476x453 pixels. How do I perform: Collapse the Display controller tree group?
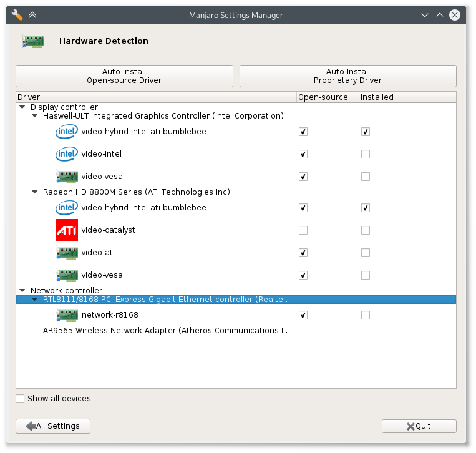coord(22,107)
